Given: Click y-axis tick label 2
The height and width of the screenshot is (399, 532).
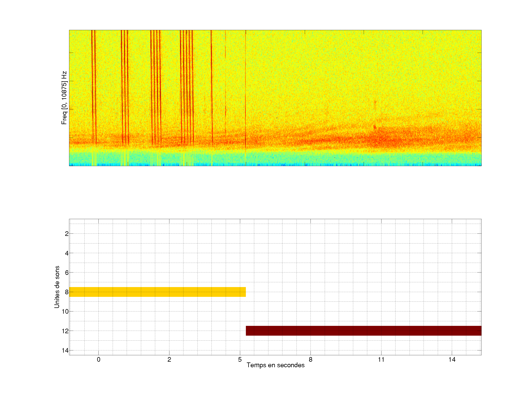Looking at the screenshot, I should (x=67, y=233).
